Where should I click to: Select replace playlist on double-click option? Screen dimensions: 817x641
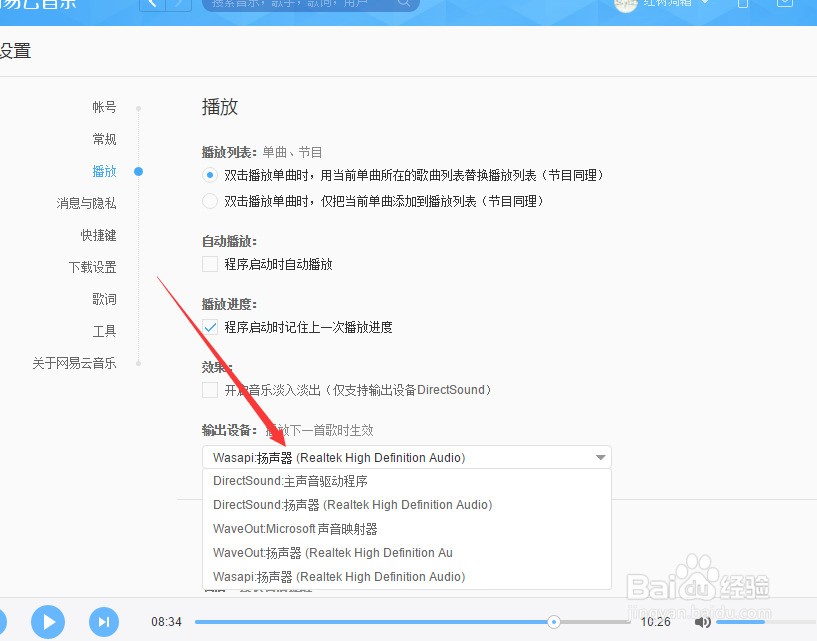209,175
